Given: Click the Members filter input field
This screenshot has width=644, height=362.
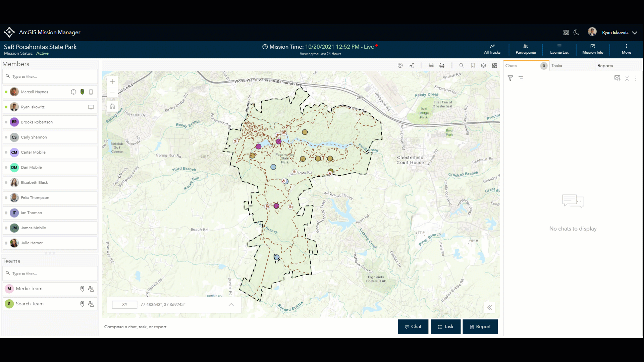Looking at the screenshot, I should point(50,76).
